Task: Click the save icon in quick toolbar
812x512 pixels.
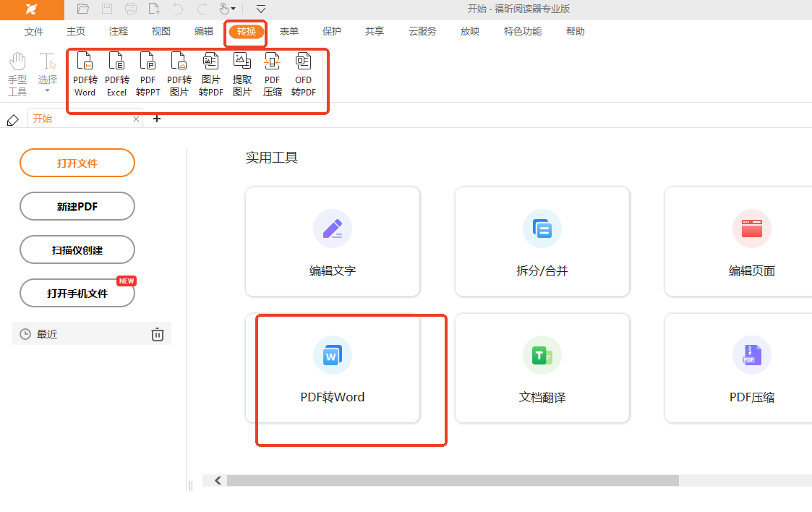Action: point(107,9)
